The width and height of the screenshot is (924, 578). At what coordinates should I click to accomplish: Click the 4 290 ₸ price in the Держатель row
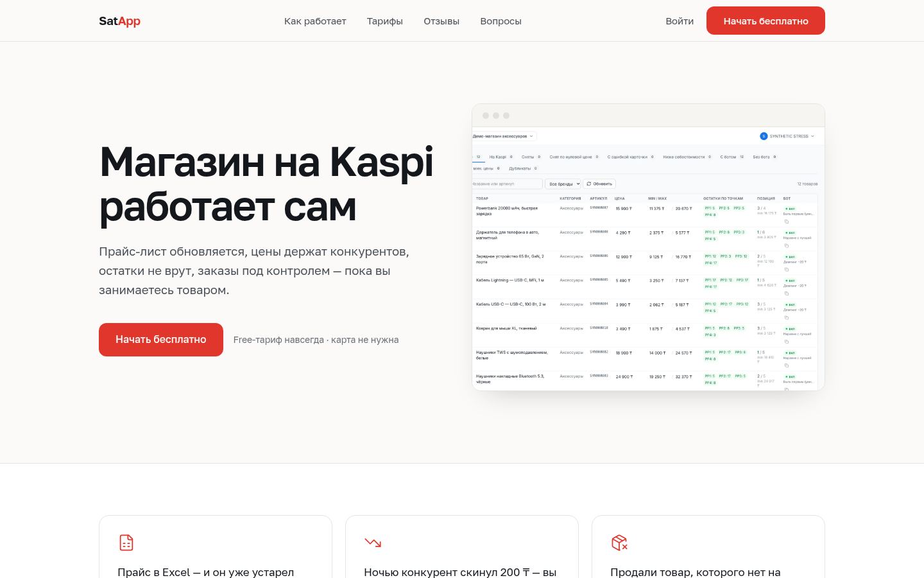point(623,232)
